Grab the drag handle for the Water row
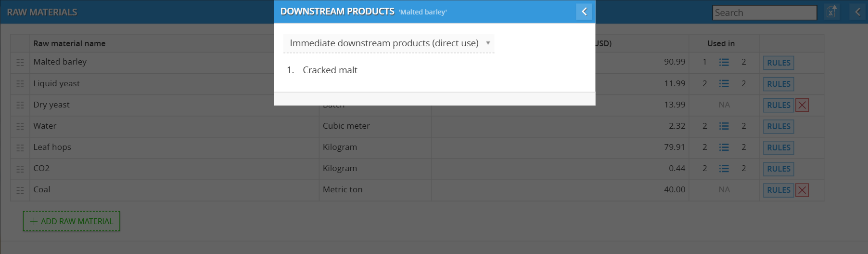868x254 pixels. (x=20, y=126)
